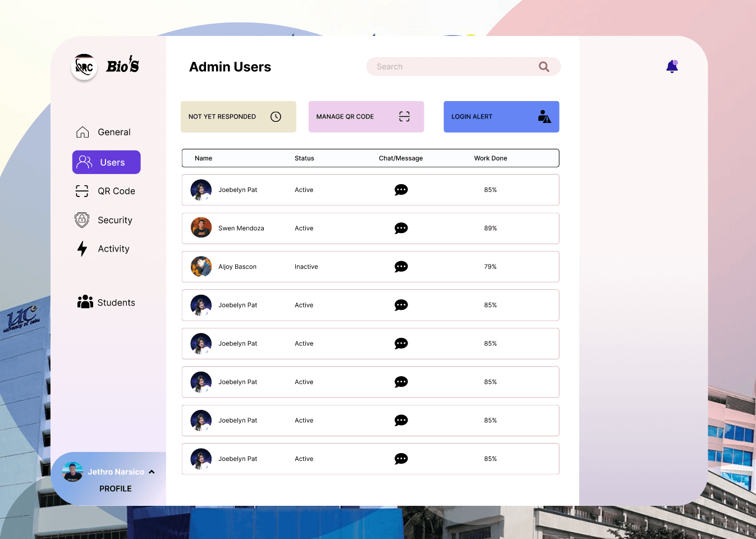Expand the Jethro Narsico profile chevron
Viewport: 756px width, 539px height.
click(152, 472)
